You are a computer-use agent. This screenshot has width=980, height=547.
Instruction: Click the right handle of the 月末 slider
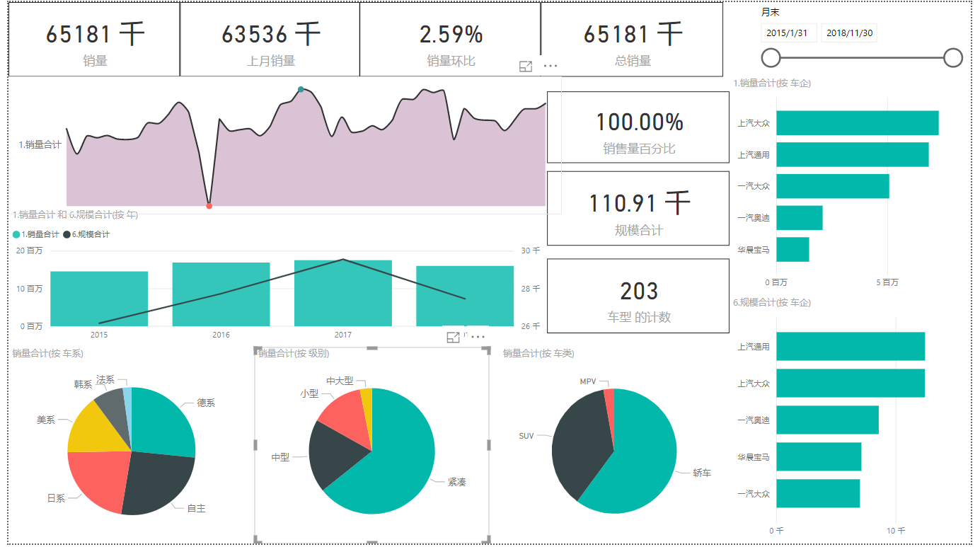coord(953,57)
